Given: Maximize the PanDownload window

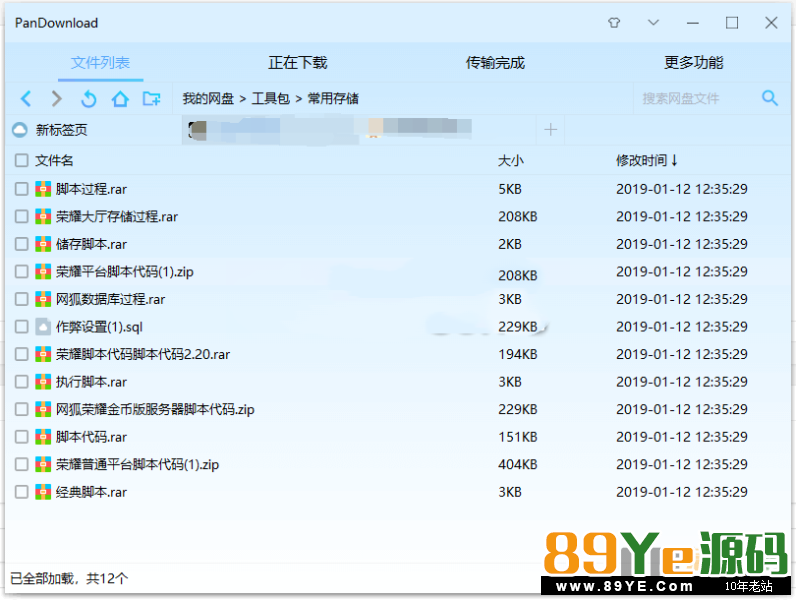Looking at the screenshot, I should [732, 23].
